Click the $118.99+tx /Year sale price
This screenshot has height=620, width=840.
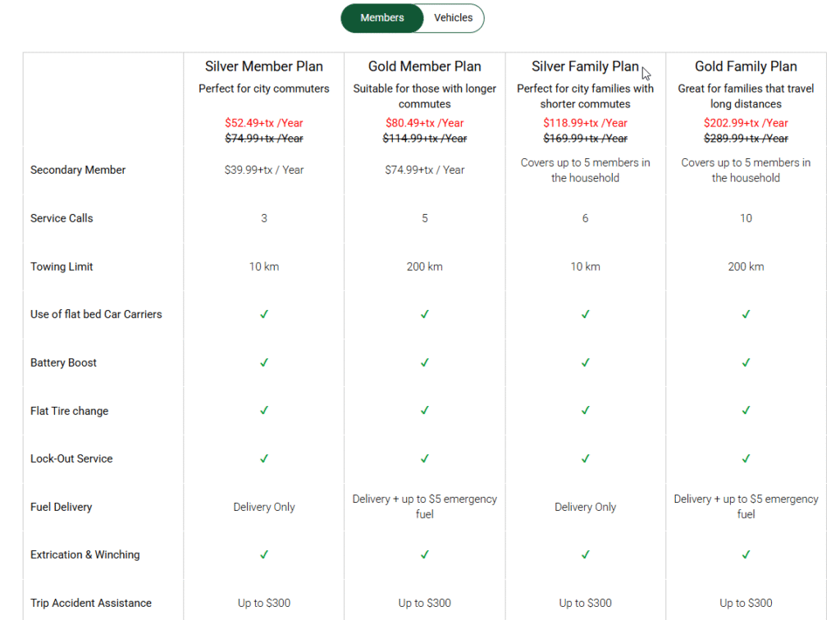tap(585, 123)
